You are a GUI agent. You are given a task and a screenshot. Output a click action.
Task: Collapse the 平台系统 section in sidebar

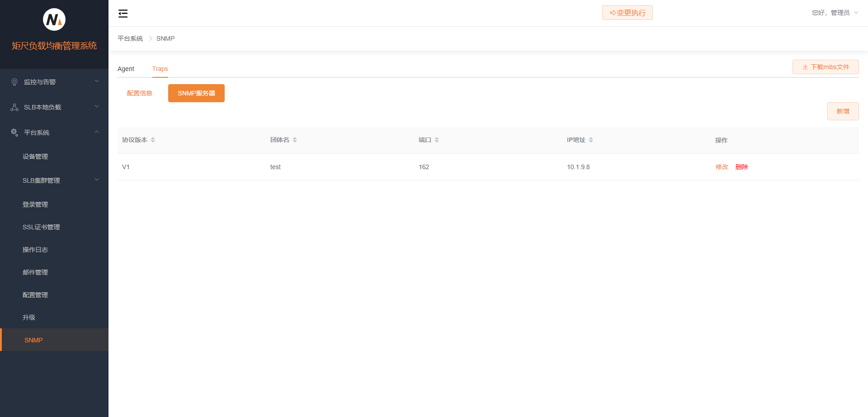coord(96,132)
